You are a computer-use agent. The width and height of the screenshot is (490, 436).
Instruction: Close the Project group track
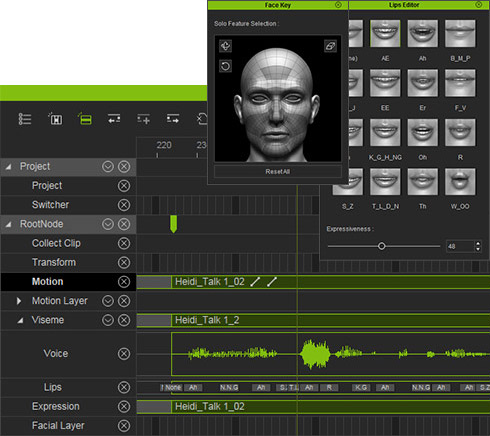point(124,166)
